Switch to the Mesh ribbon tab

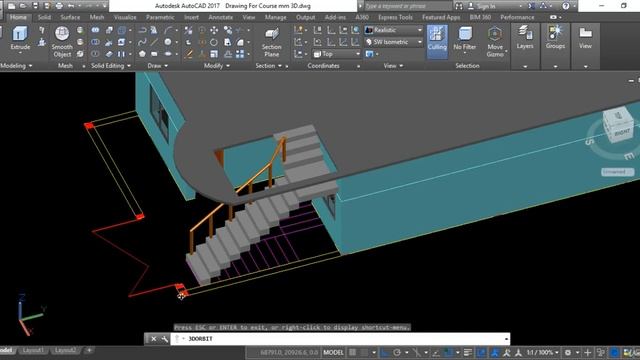coord(97,17)
